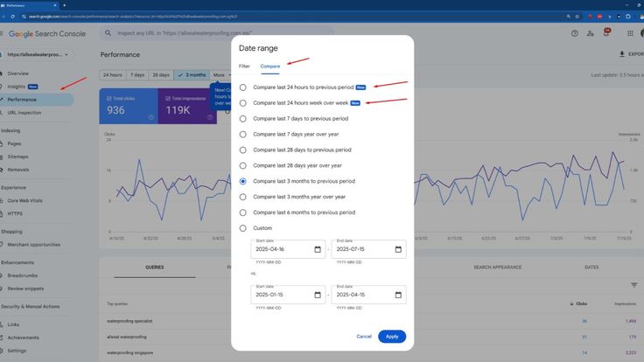Click the table filter rows icon

634,285
